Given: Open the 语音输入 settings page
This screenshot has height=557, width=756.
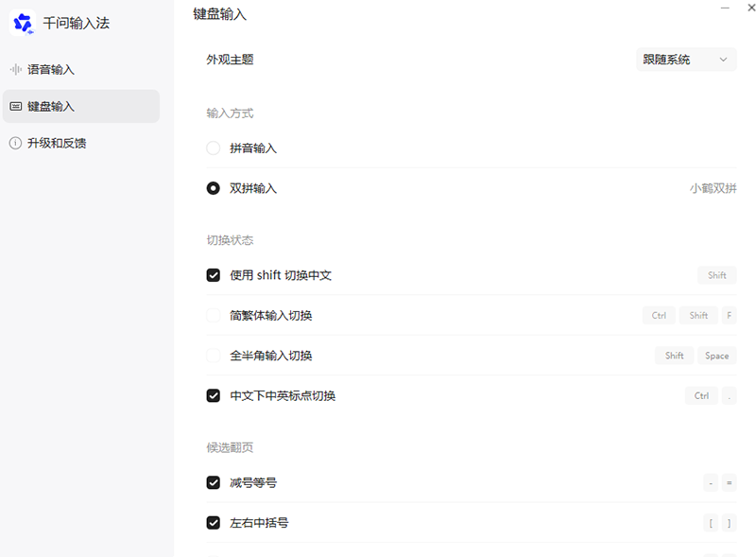Looking at the screenshot, I should [x=80, y=69].
